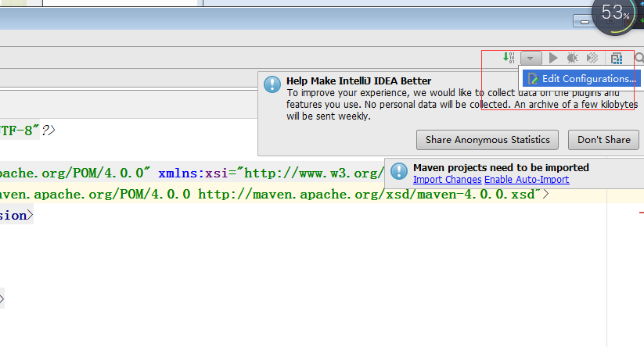Click the Make Project build icon

(x=509, y=58)
